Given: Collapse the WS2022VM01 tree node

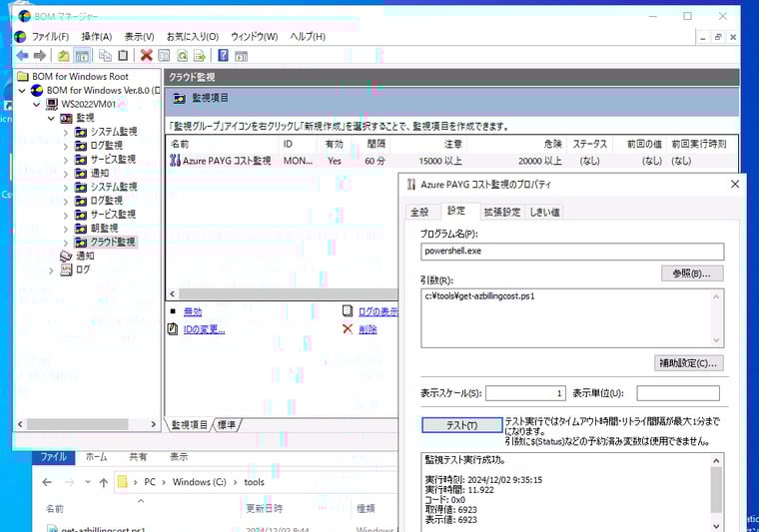Looking at the screenshot, I should point(37,104).
